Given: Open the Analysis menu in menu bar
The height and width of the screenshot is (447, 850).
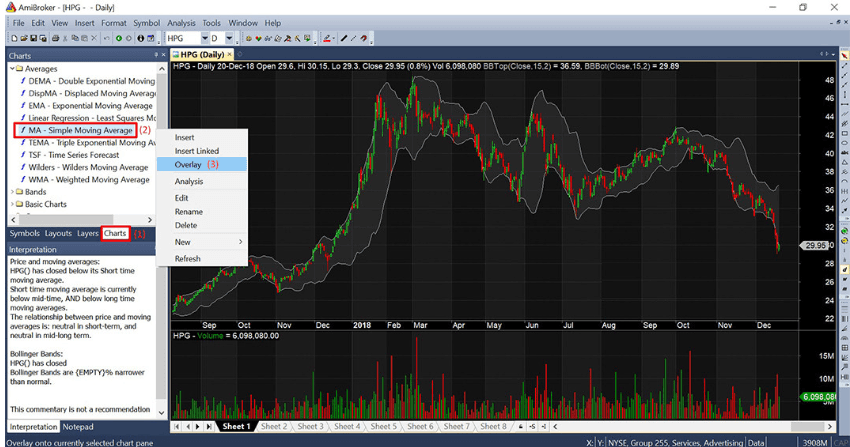Looking at the screenshot, I should pos(181,23).
